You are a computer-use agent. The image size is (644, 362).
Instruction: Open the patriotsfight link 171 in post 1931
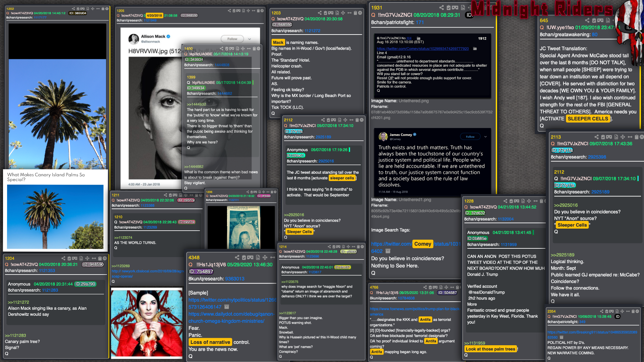(420, 22)
